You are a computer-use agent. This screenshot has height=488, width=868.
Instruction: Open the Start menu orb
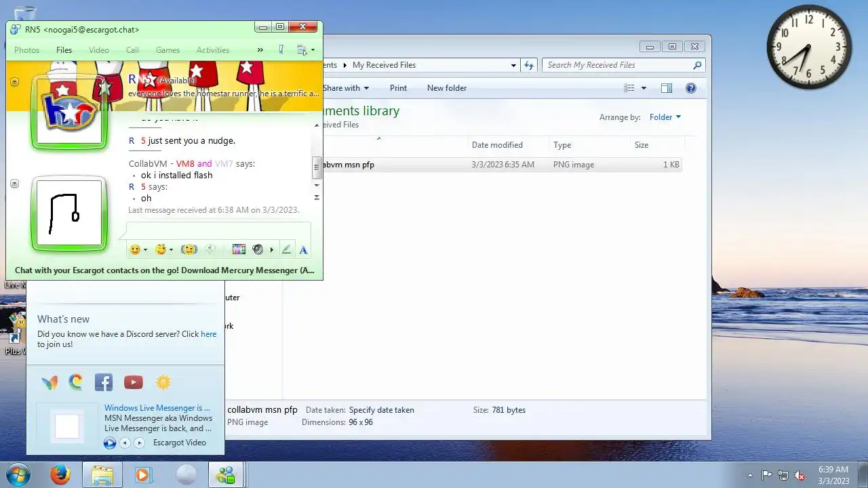(x=18, y=474)
